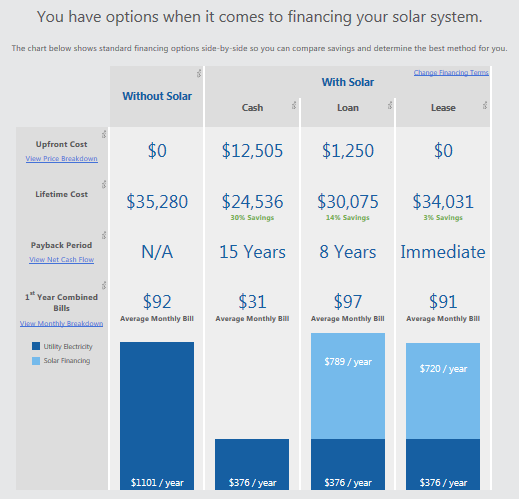The height and width of the screenshot is (499, 519).
Task: Click the $1101 / year Without Solar bar
Action: [157, 416]
